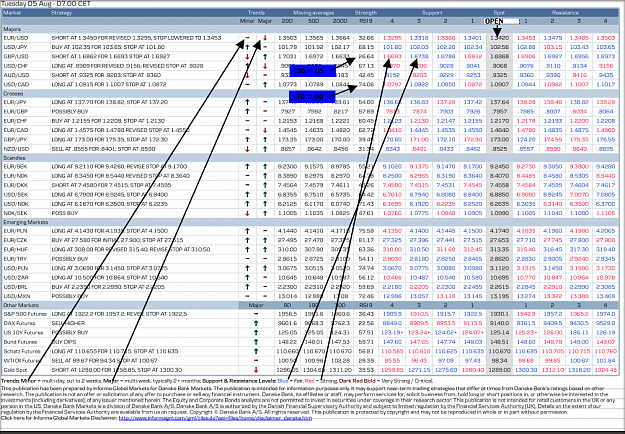The image size is (625, 434).
Task: Click the USD/BRL minor trend up arrow
Action: pos(247,287)
